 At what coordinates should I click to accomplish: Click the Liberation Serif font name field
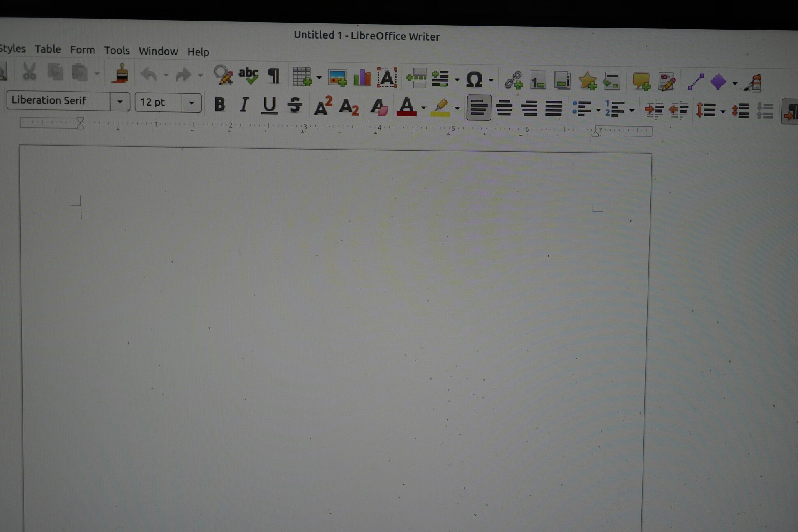[59, 101]
